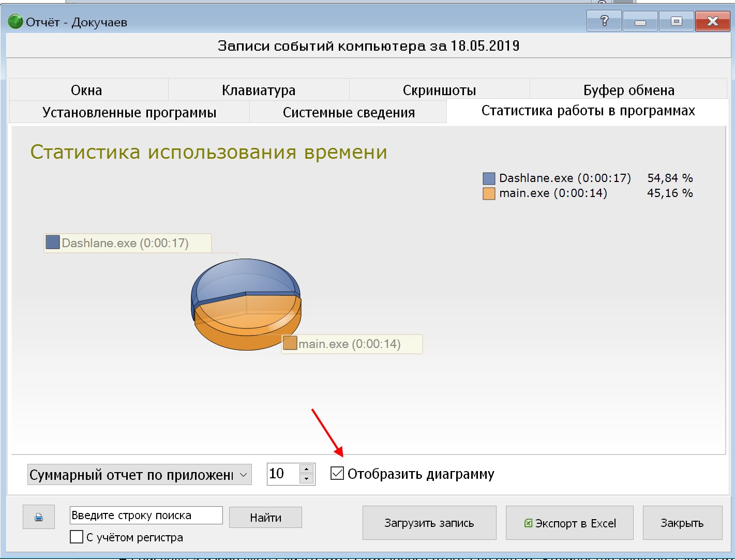Minimize the report window
Screen dimensions: 735x560
tap(640, 22)
